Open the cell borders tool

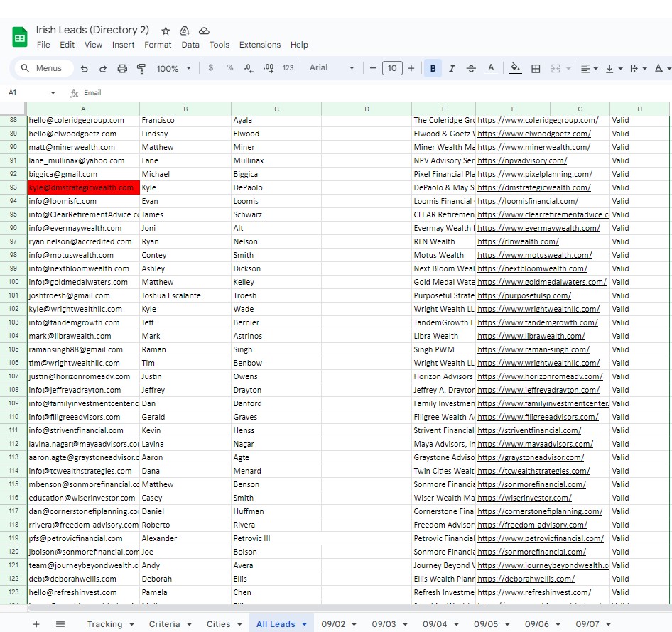click(x=536, y=69)
